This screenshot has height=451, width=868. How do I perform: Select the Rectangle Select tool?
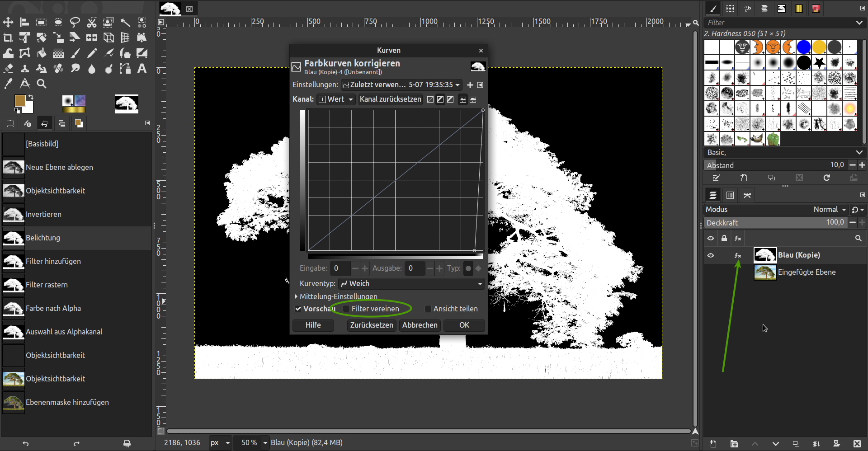41,22
